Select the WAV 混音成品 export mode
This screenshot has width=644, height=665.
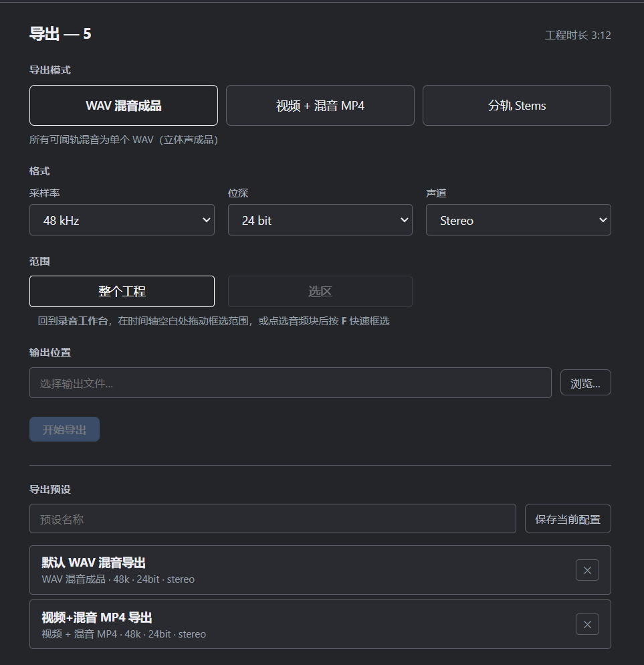coord(123,105)
